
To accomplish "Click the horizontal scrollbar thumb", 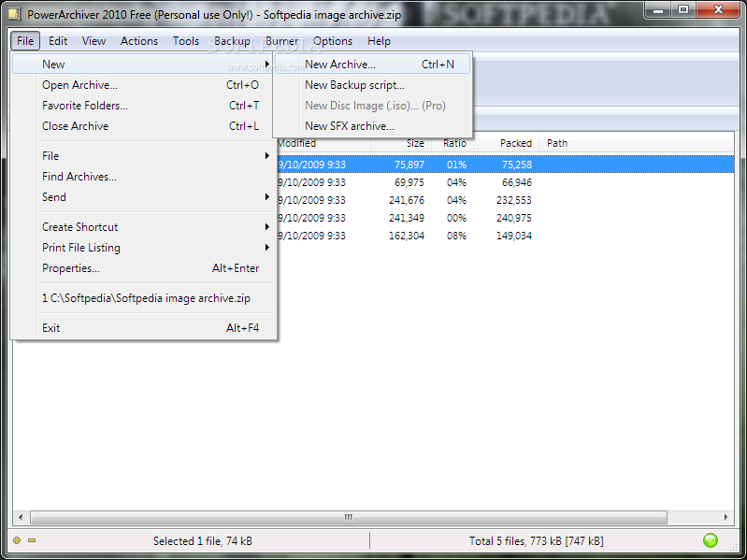I will (348, 517).
